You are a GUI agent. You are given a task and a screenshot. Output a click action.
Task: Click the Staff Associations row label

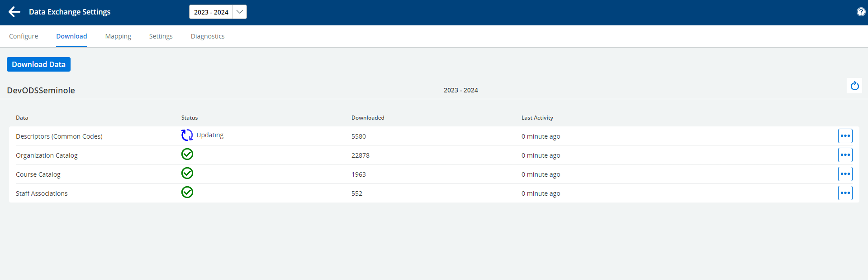[42, 193]
